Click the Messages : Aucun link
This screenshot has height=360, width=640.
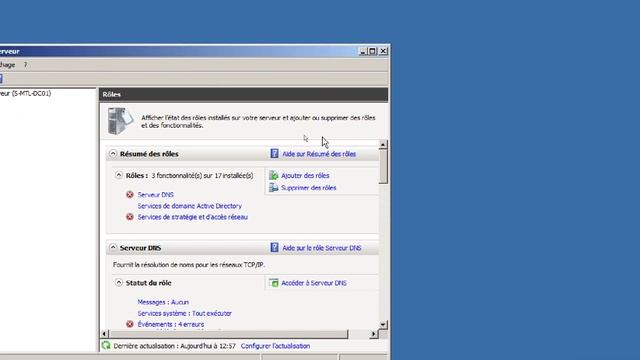pos(163,302)
